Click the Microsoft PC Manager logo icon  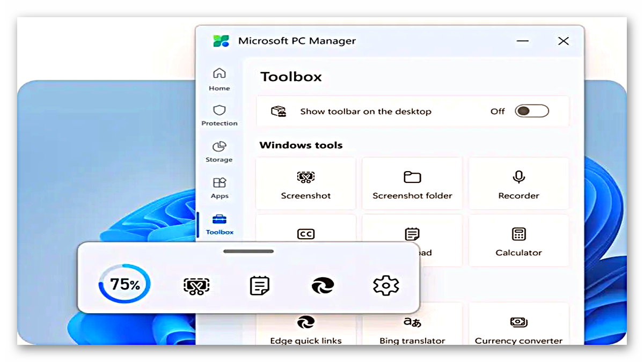[221, 41]
